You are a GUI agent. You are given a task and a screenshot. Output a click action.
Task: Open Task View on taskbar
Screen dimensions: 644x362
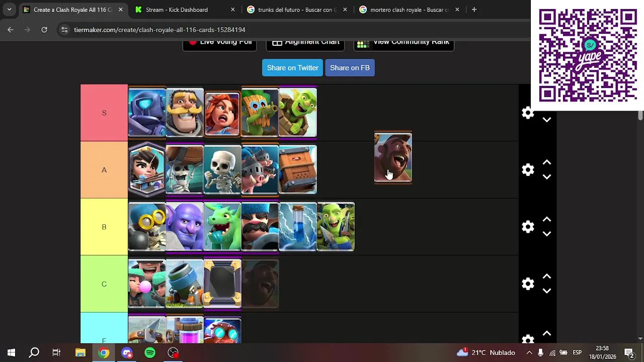pyautogui.click(x=56, y=352)
